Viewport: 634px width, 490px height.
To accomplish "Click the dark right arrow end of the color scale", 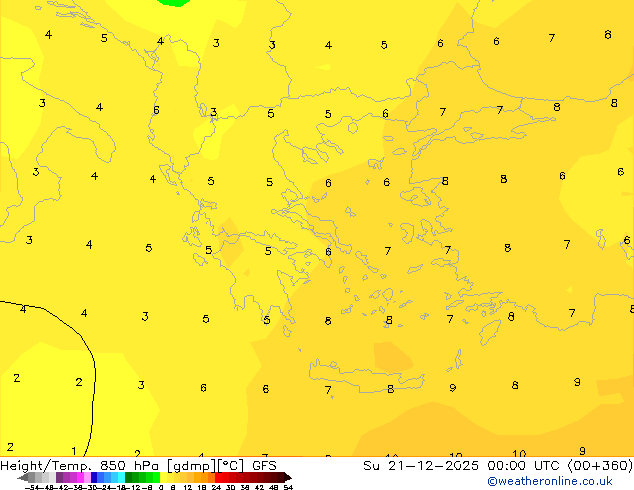I will [x=288, y=478].
